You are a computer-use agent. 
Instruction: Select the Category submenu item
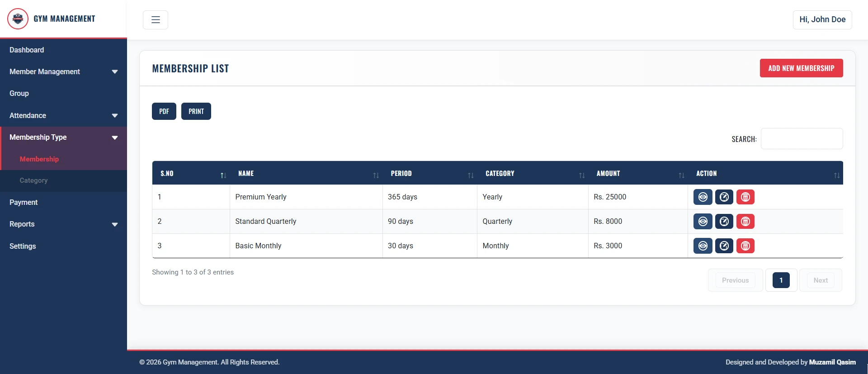coord(63,180)
